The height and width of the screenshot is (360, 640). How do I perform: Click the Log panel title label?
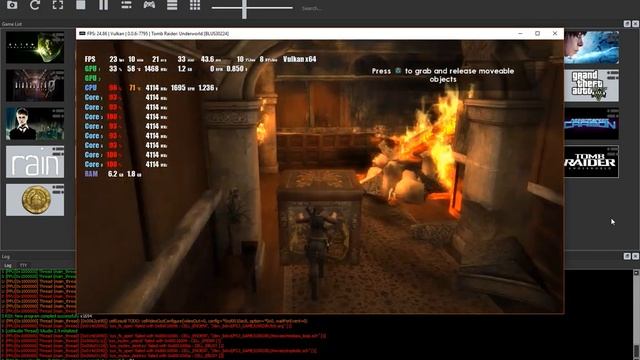tap(5, 256)
